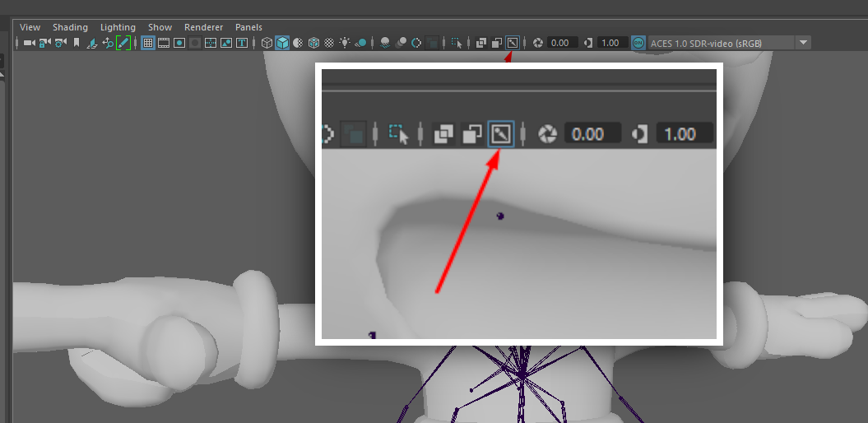This screenshot has width=868, height=423.
Task: Click the Gamma contrast icon
Action: point(588,43)
